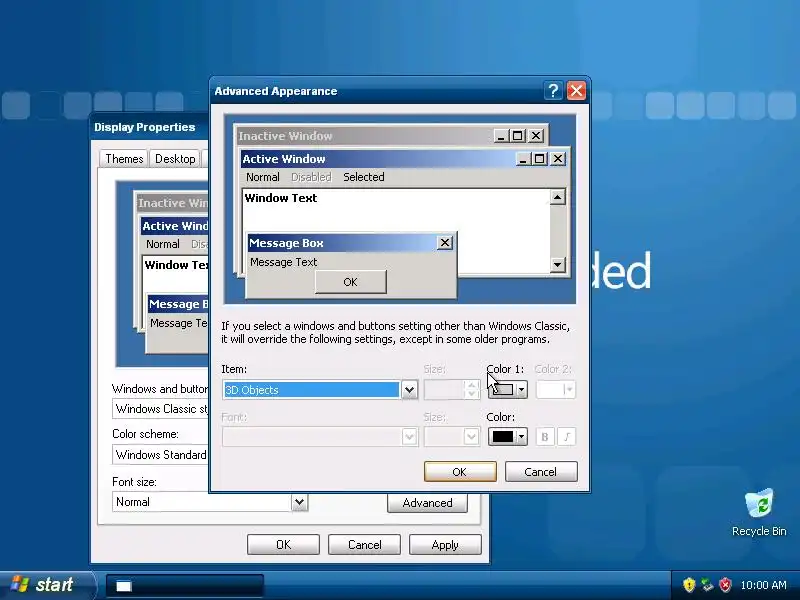The height and width of the screenshot is (600, 800).
Task: Open the black font Color swatch picker
Action: coord(507,437)
